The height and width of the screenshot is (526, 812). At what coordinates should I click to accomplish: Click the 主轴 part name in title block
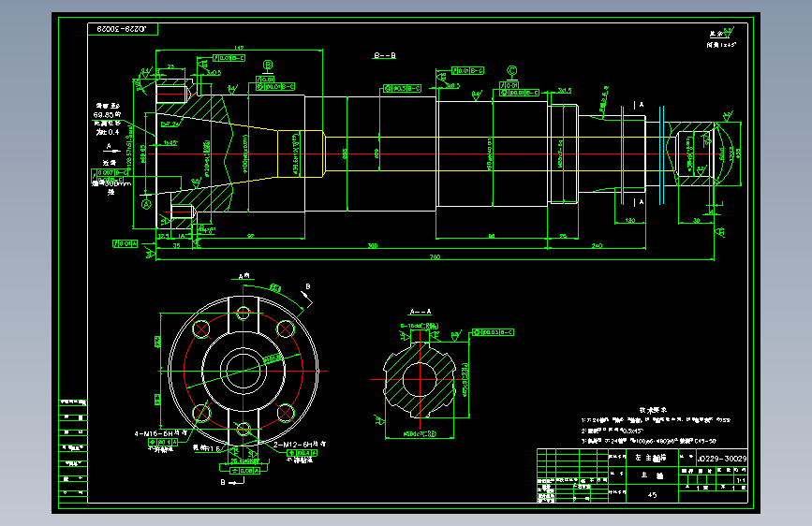tap(653, 475)
